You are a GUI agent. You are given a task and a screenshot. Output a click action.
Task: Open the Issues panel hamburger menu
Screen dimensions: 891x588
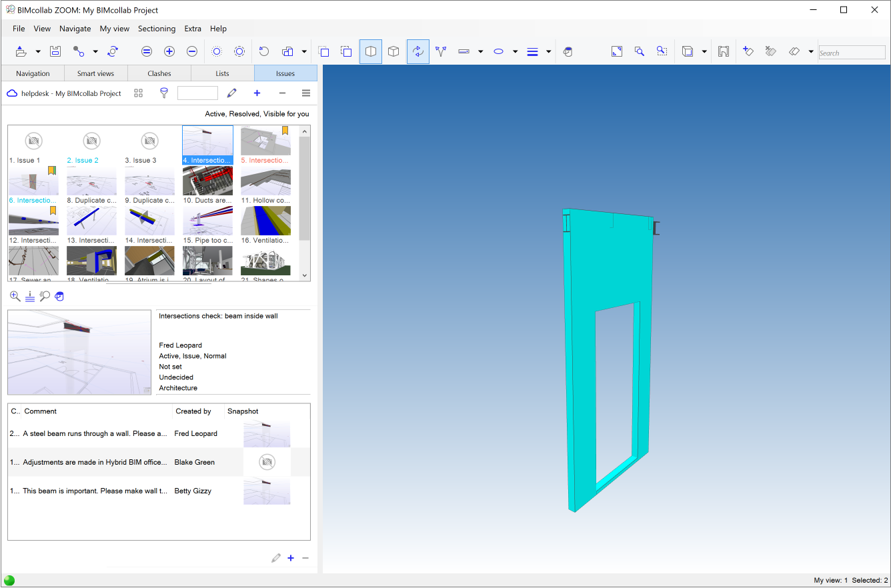306,93
